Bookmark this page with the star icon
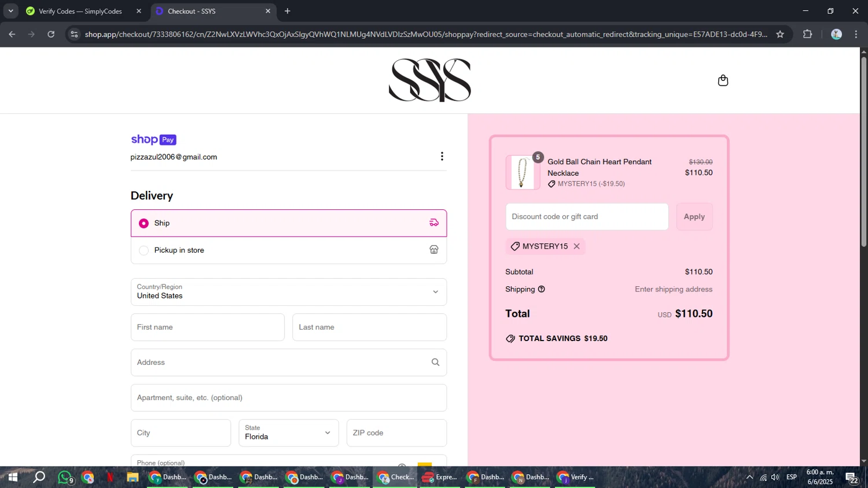 click(x=780, y=34)
